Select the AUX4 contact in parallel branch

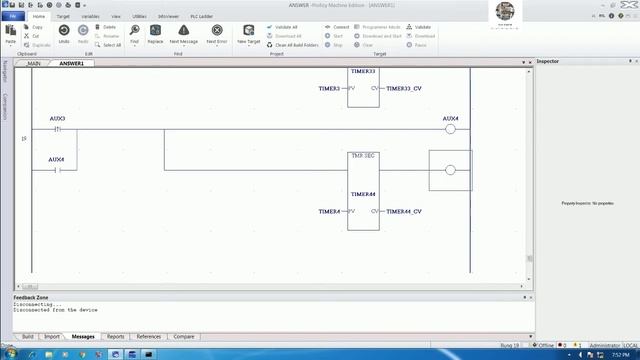(x=57, y=170)
